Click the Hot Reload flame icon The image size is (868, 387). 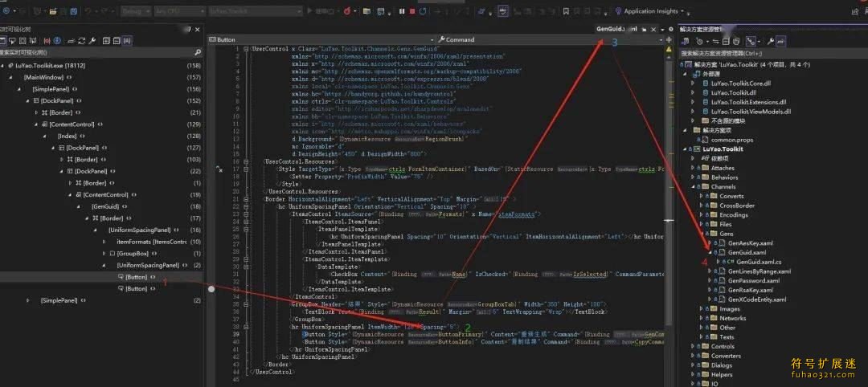(347, 11)
